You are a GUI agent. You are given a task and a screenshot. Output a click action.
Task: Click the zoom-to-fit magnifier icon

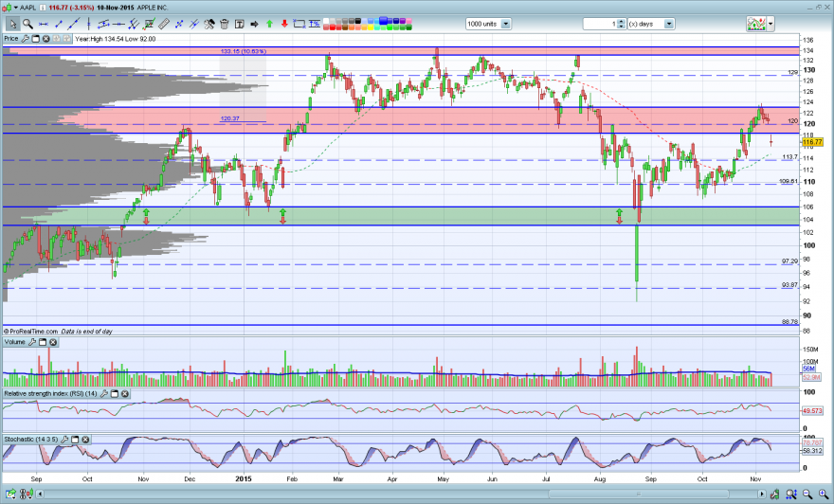(791, 495)
